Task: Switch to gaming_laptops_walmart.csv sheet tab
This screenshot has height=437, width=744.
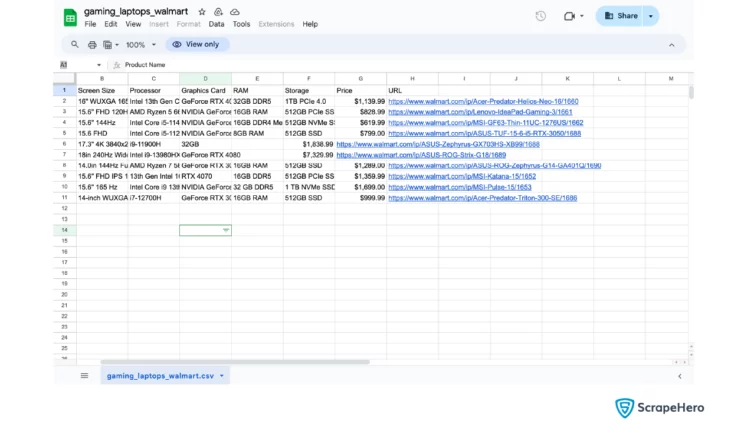Action: click(x=160, y=376)
